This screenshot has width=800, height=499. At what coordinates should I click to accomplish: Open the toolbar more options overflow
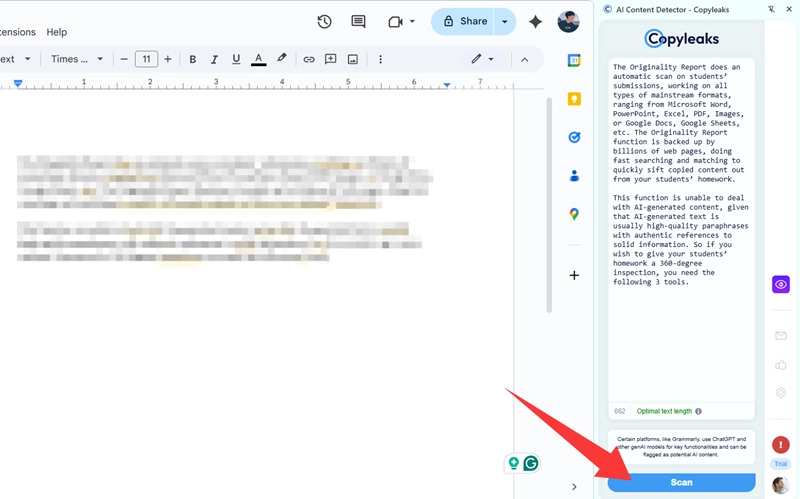(380, 59)
